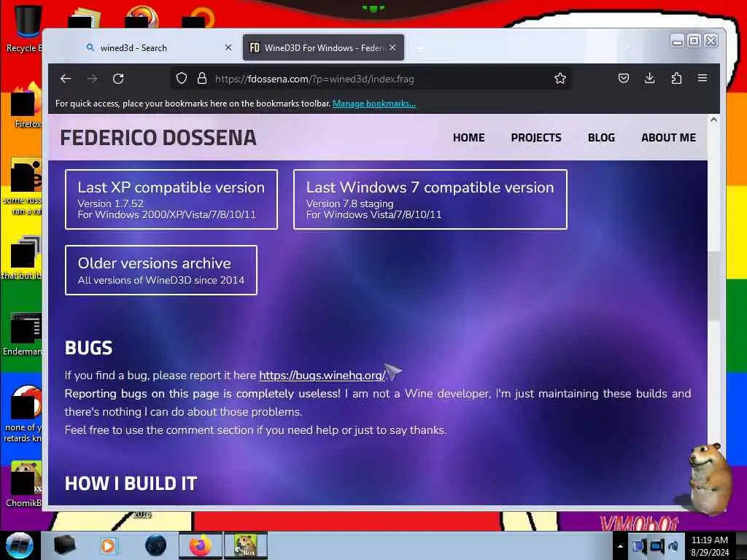Open the clock showing 11:19 AM

(x=710, y=546)
